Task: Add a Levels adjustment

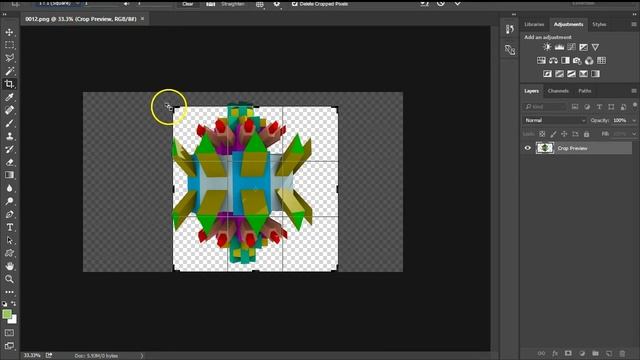Action: click(x=559, y=47)
